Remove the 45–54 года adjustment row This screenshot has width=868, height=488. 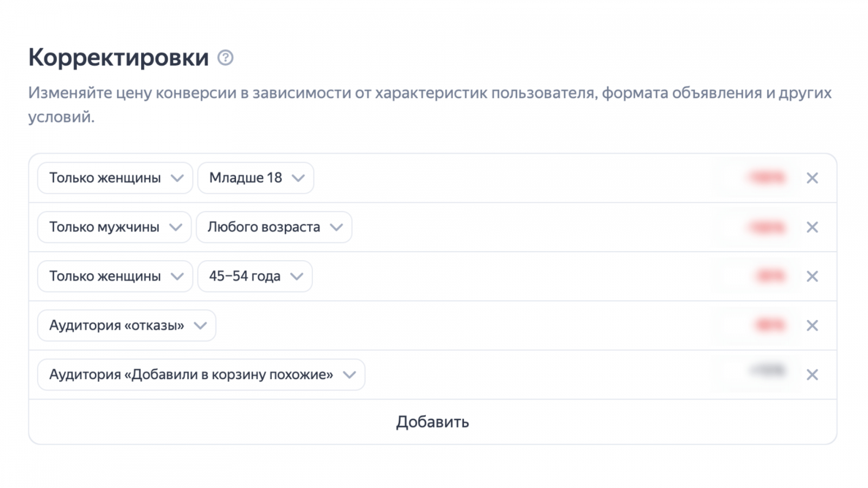tap(812, 277)
